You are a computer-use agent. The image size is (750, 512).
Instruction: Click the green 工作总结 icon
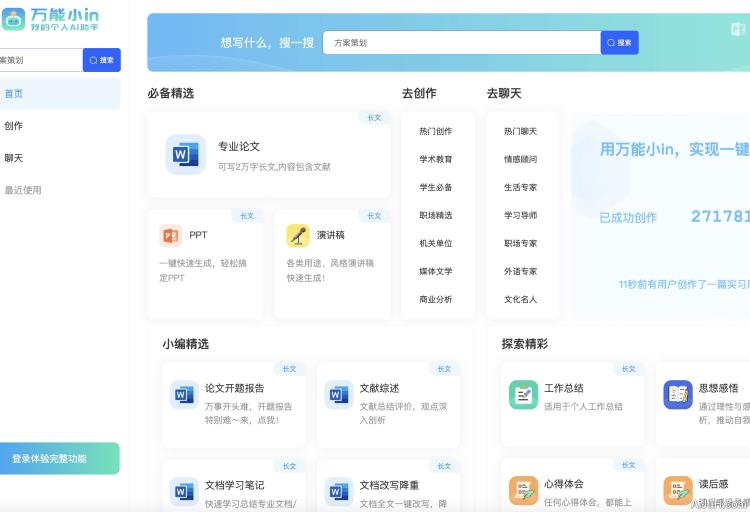(x=523, y=395)
